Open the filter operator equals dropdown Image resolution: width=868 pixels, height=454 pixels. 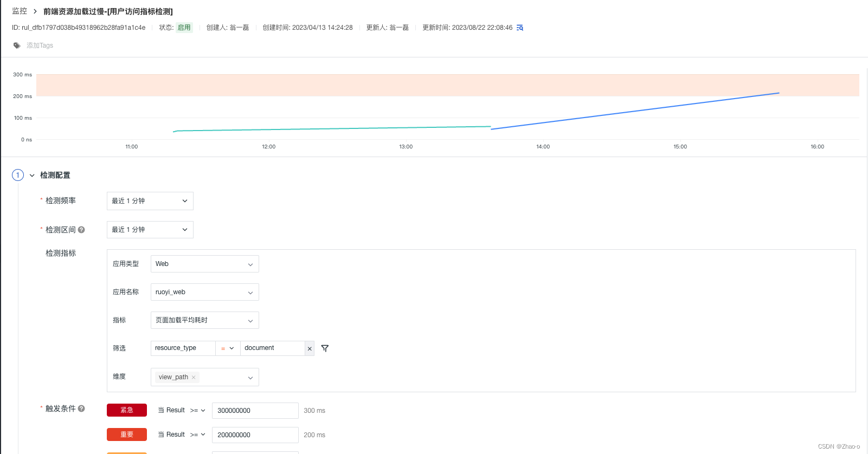228,348
